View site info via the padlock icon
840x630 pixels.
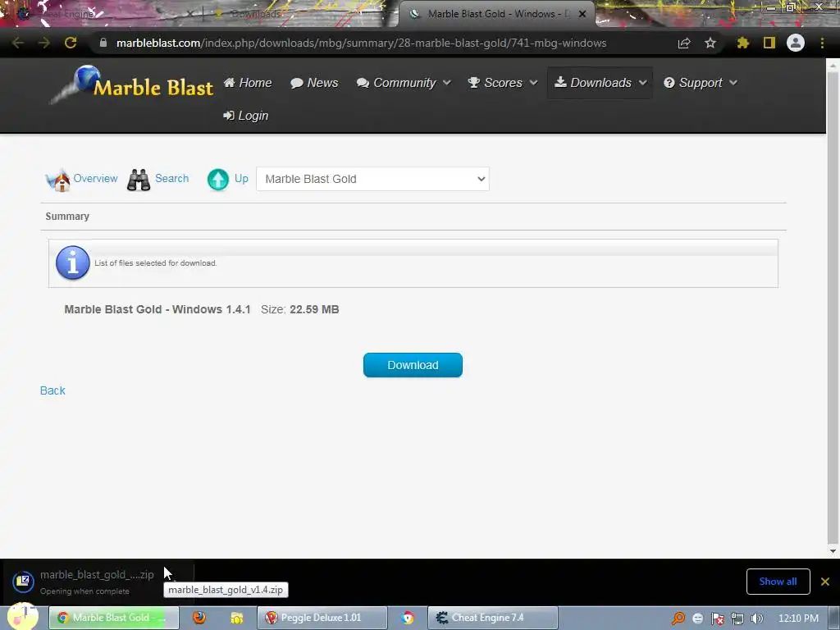(x=103, y=43)
